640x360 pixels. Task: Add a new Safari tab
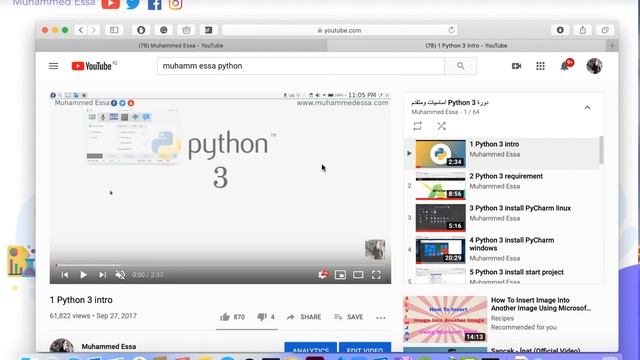pos(612,46)
